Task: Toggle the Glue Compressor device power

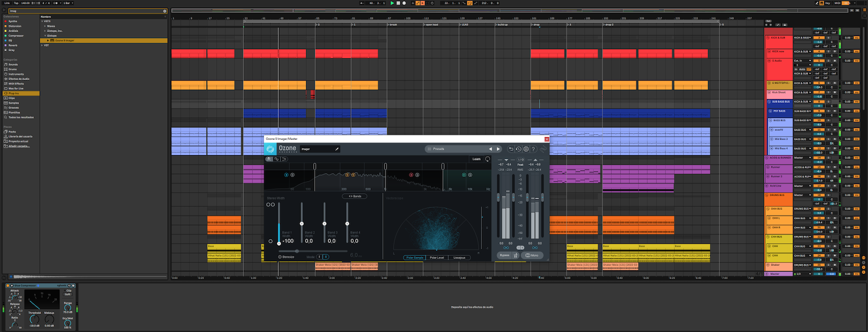Action: click(8, 285)
